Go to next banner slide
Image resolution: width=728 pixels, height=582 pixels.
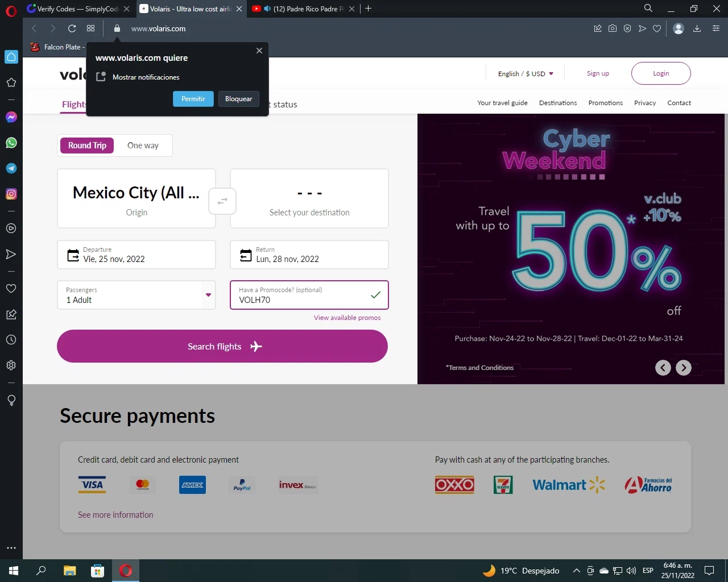pyautogui.click(x=684, y=368)
